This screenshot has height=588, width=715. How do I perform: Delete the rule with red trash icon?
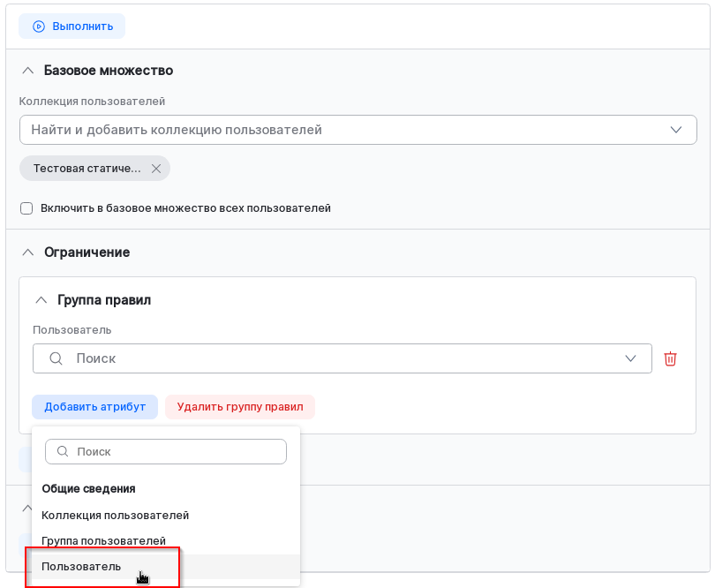click(671, 358)
